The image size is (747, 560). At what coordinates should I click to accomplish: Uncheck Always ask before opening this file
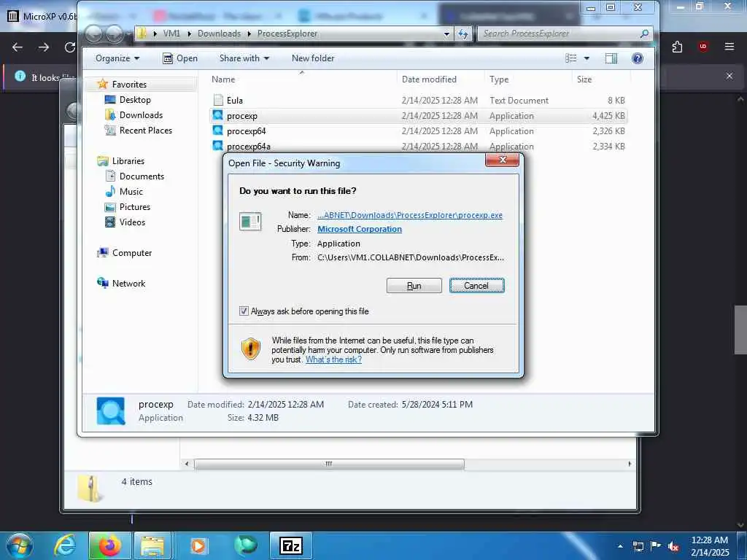(244, 311)
